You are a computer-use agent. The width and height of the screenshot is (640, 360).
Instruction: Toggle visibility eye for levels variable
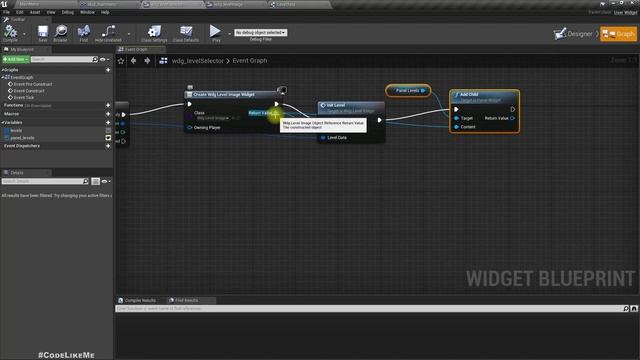point(108,131)
